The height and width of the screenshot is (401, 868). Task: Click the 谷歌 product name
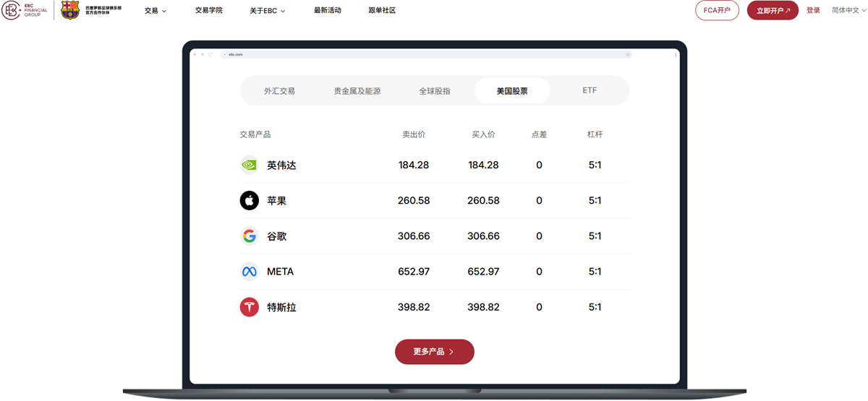tap(276, 236)
